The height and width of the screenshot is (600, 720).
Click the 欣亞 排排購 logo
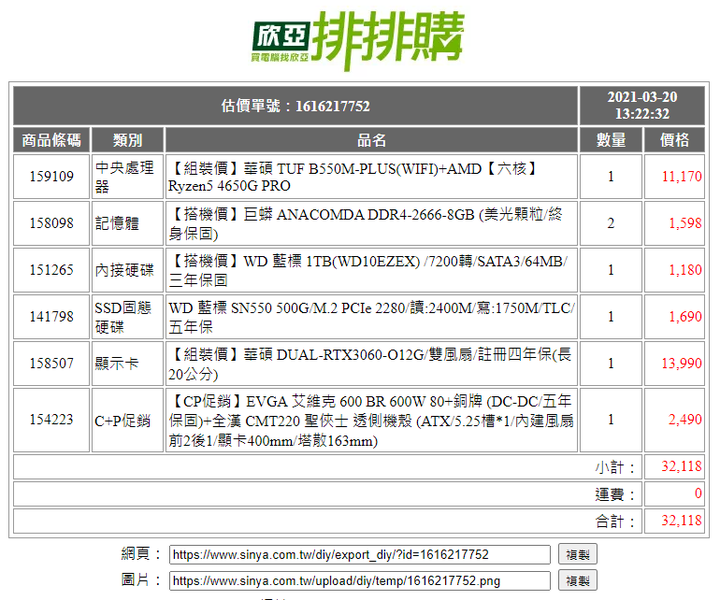point(358,40)
